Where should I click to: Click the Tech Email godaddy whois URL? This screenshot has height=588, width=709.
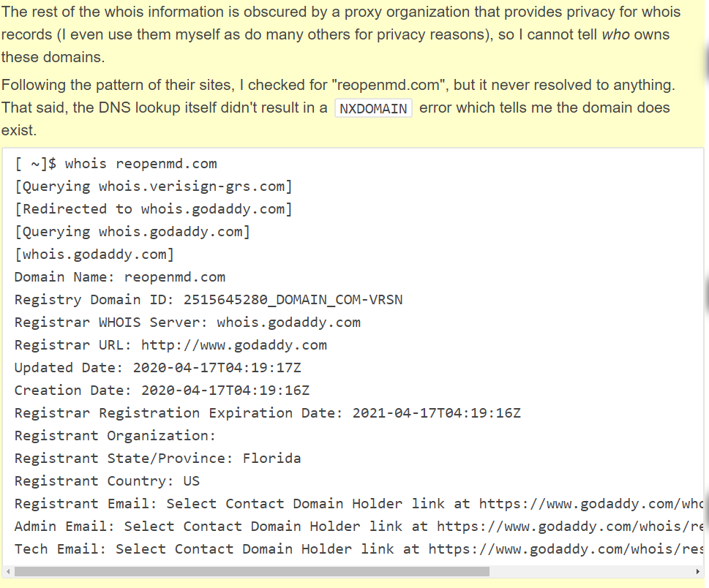point(567,549)
